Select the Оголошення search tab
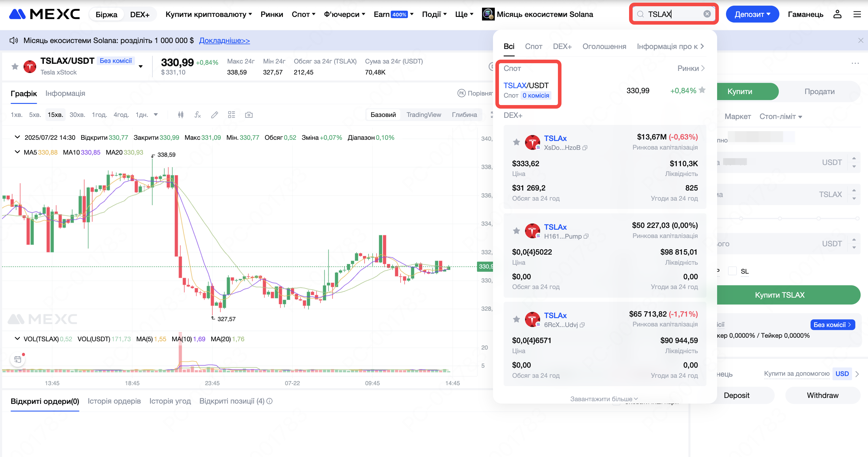 604,47
